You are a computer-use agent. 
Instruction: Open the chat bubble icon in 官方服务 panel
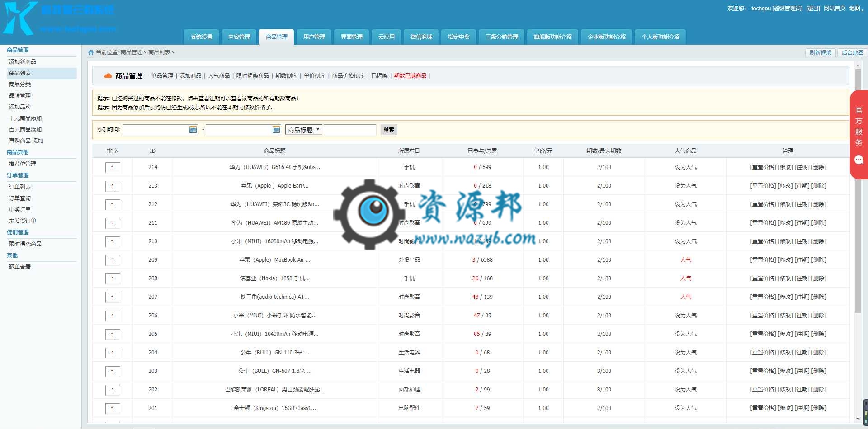point(859,160)
